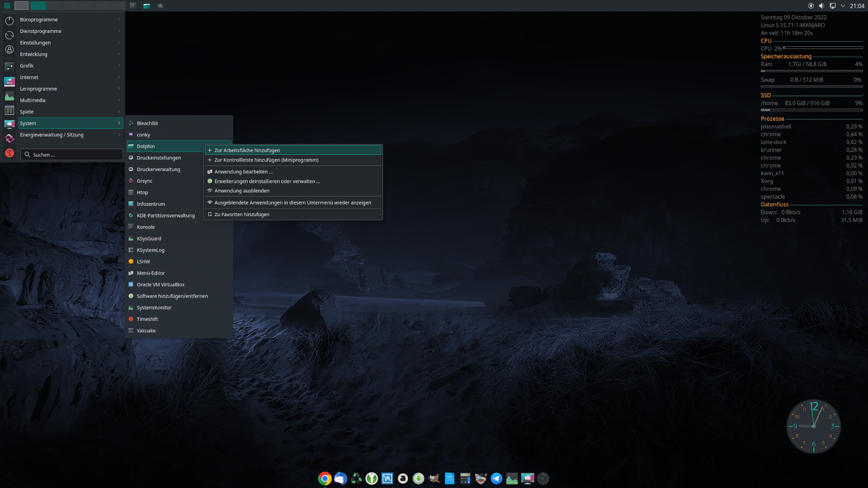Select 'Erweiterungen deinstallieren oder verwalten ...'
868x488 pixels.
click(293, 182)
